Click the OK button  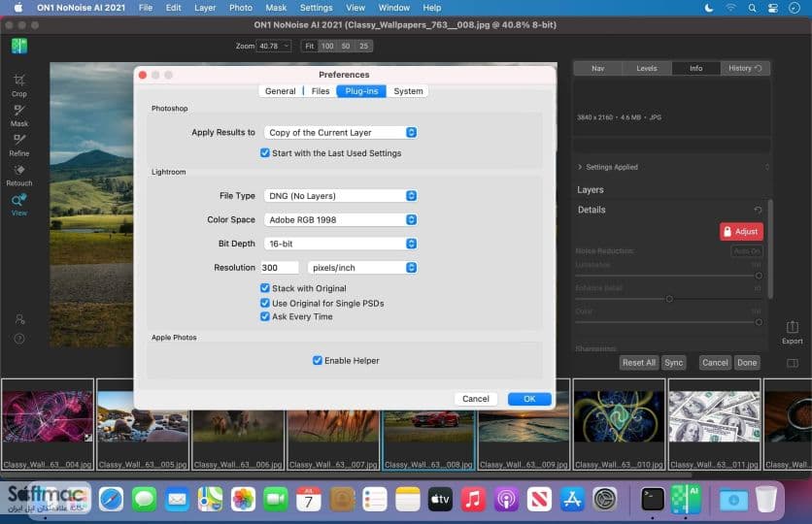coord(529,399)
